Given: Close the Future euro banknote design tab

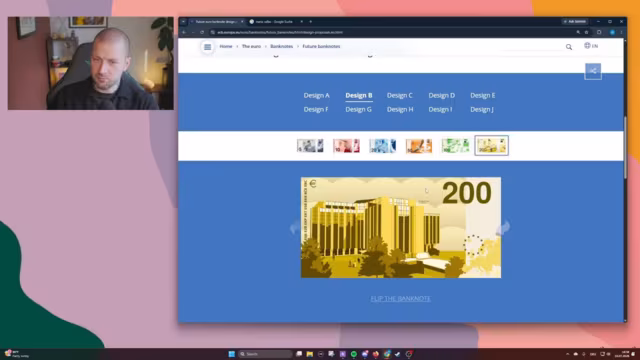Looking at the screenshot, I should click(x=242, y=22).
